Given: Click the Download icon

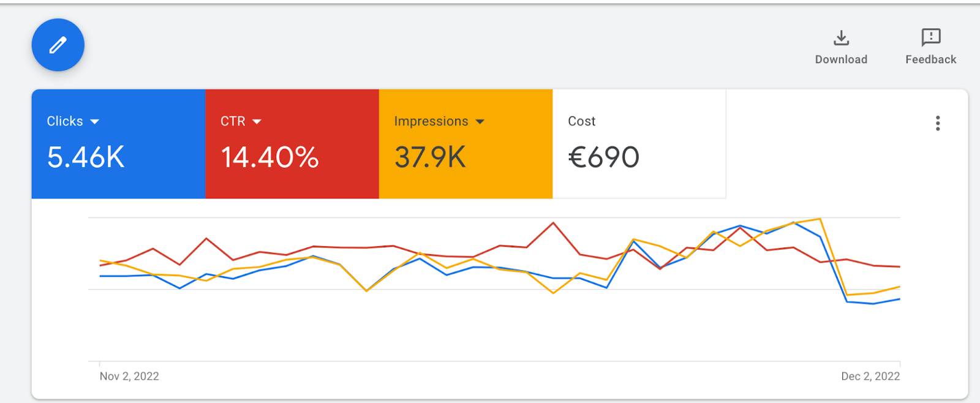Looking at the screenshot, I should (842, 38).
